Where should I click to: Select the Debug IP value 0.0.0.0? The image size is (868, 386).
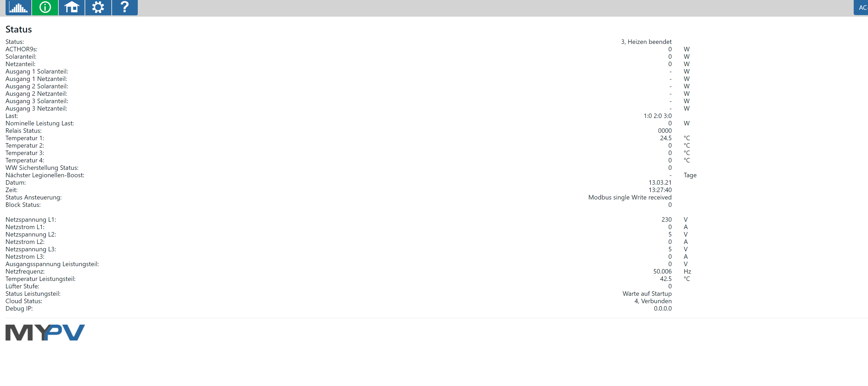click(662, 308)
